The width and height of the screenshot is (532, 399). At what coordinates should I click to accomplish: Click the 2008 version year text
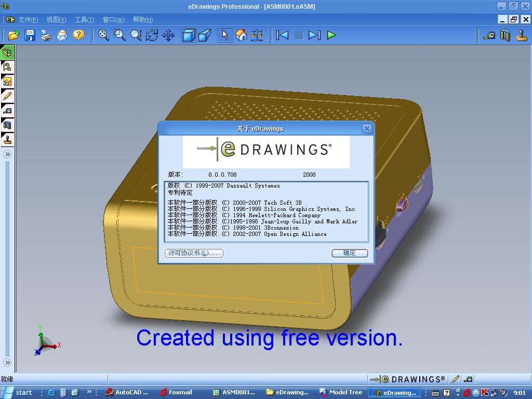click(309, 175)
